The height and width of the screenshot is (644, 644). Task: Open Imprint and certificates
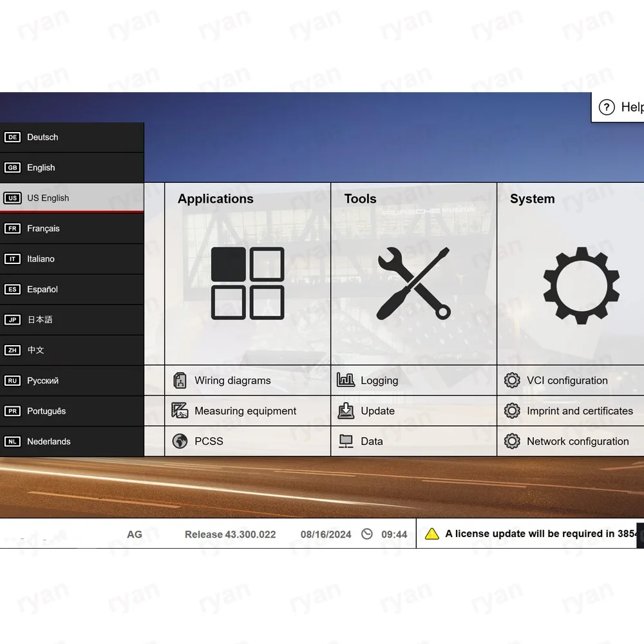pyautogui.click(x=579, y=411)
